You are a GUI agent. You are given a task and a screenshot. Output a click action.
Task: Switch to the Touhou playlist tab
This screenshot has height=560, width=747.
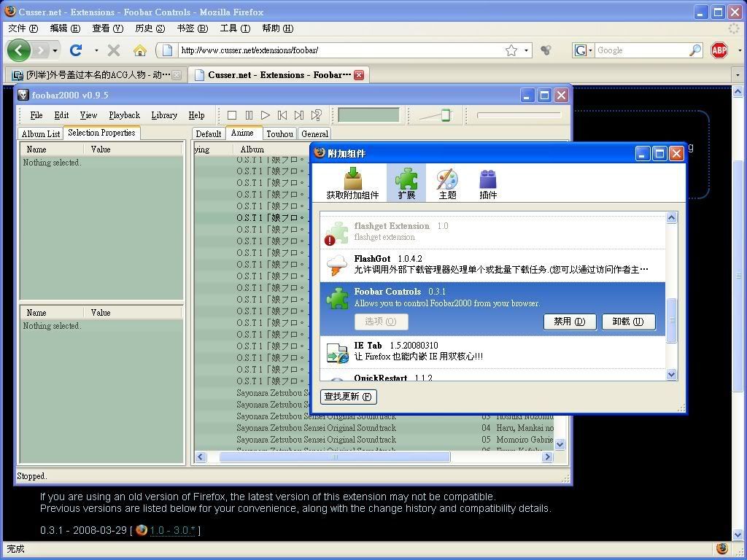279,134
